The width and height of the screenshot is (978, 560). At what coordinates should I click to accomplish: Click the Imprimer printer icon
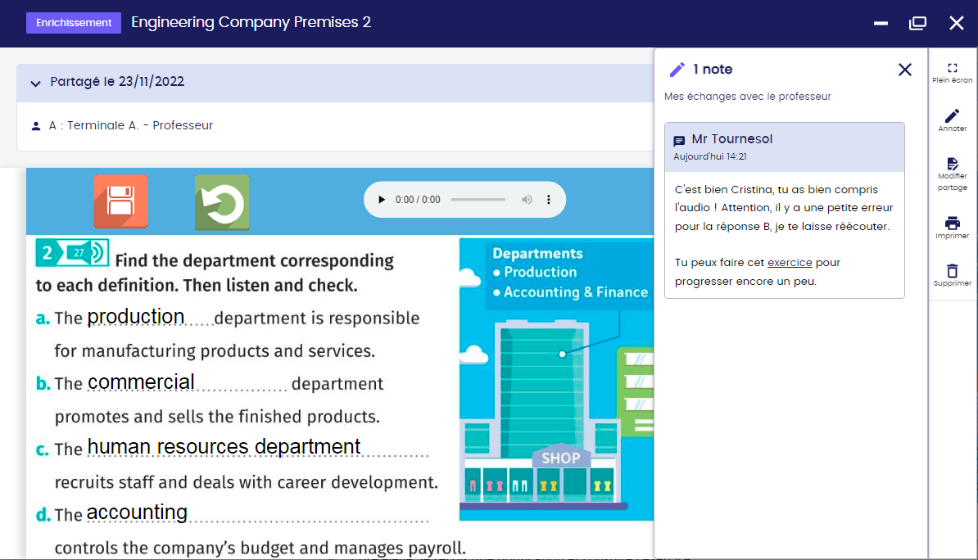(952, 227)
